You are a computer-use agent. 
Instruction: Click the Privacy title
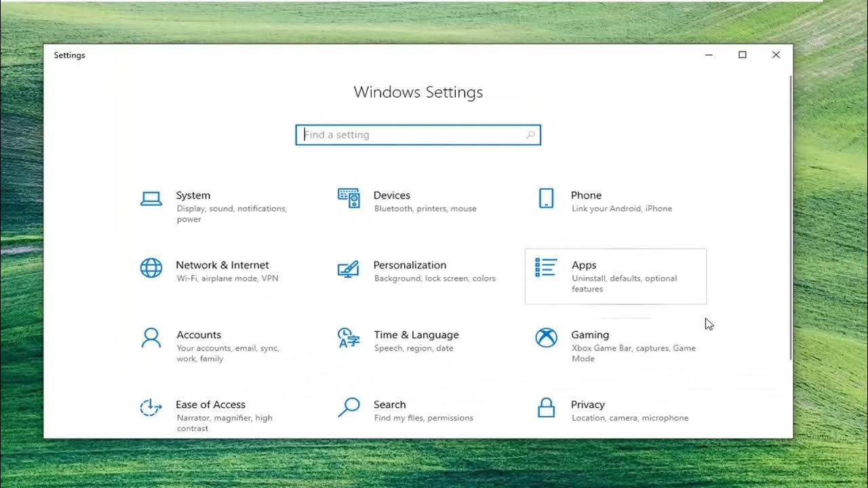[x=588, y=405]
